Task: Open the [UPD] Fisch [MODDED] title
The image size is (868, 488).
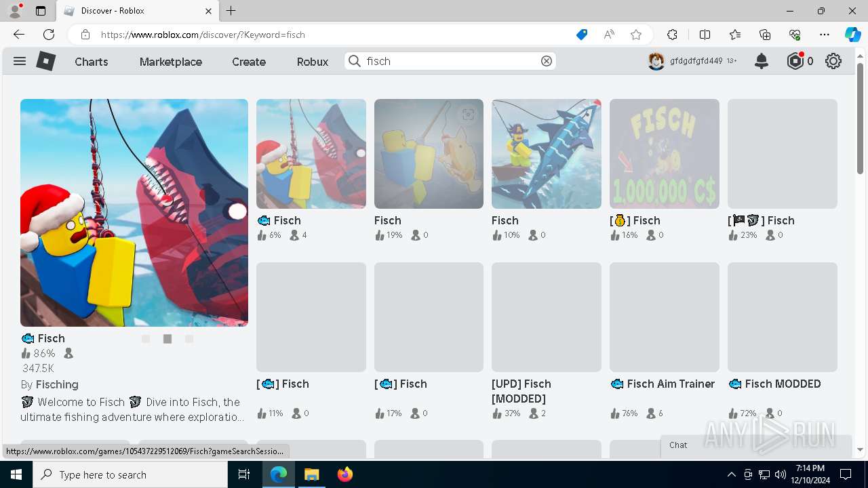Action: point(521,391)
